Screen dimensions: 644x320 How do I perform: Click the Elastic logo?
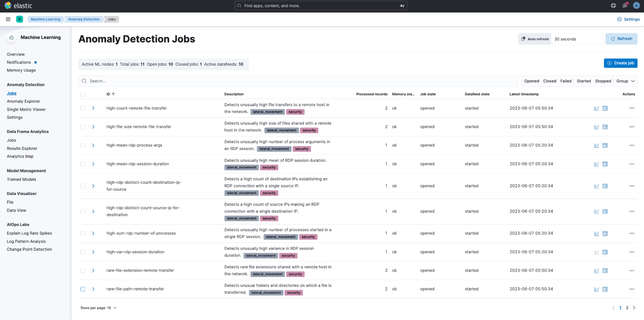[18, 6]
